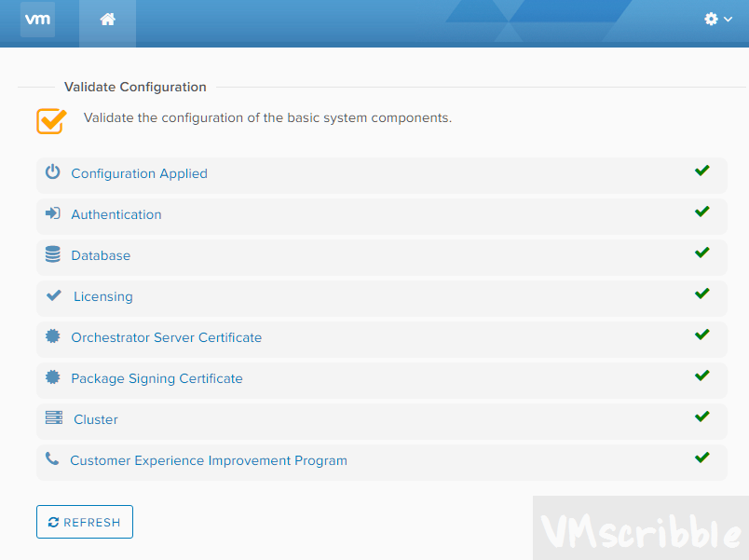The image size is (749, 560).
Task: Open Customer Experience Improvement Program link
Action: pos(209,460)
